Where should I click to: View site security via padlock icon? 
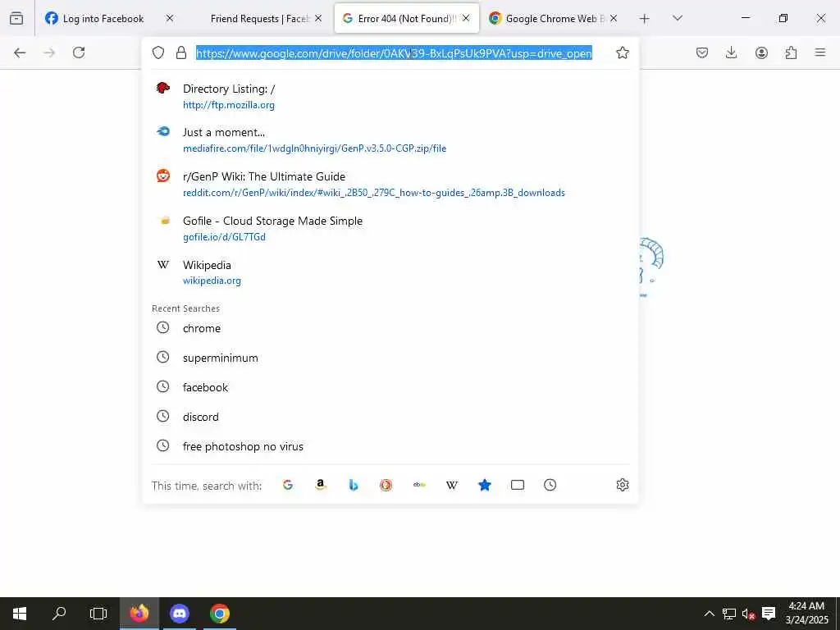coord(181,52)
